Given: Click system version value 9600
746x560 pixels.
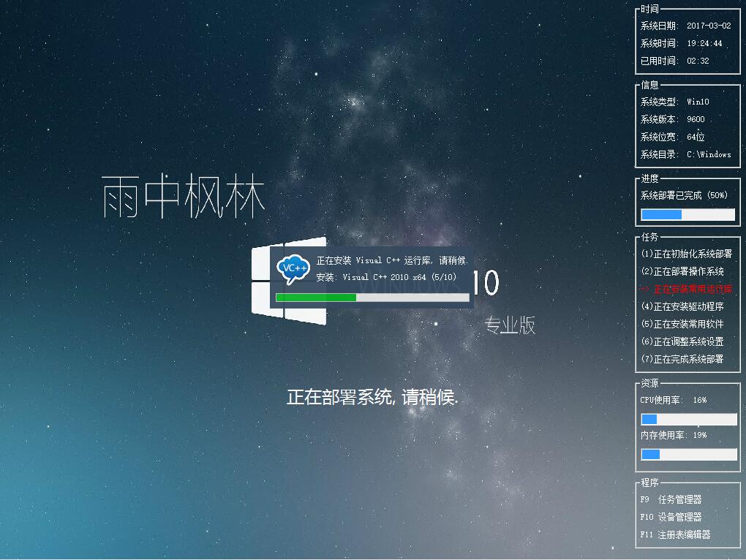Looking at the screenshot, I should click(696, 119).
